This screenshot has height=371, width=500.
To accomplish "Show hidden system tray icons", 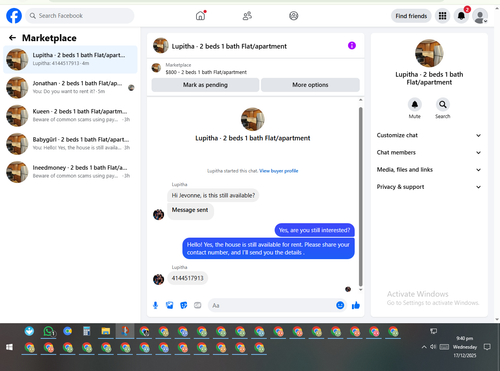I will click(424, 347).
